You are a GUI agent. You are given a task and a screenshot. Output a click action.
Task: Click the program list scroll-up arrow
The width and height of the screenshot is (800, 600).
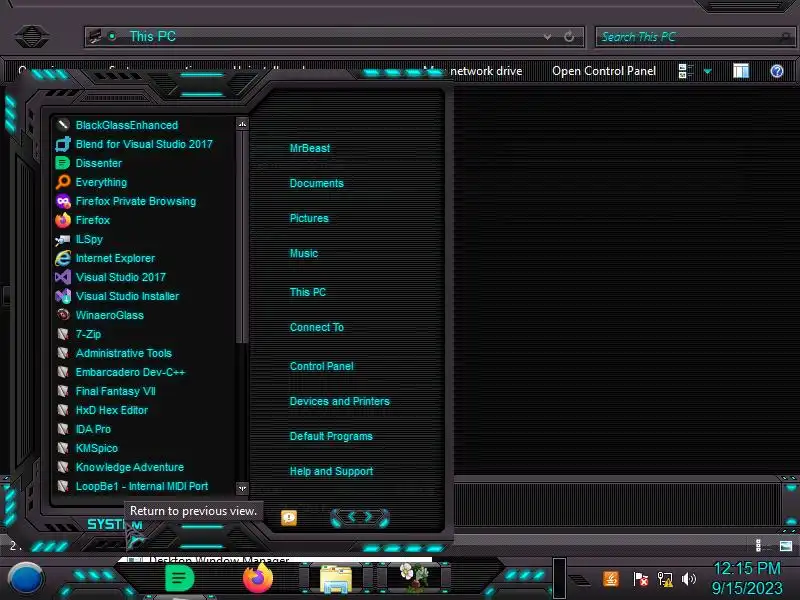(x=242, y=123)
